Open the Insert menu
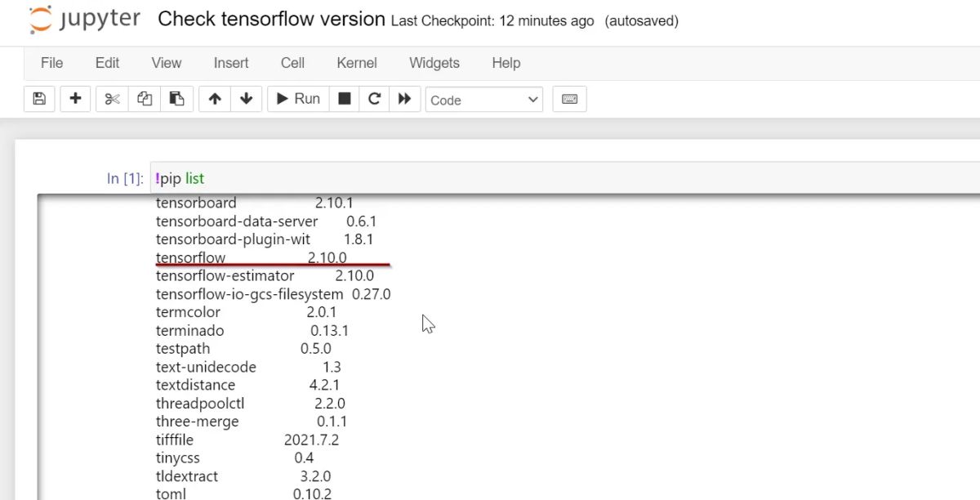 point(231,63)
